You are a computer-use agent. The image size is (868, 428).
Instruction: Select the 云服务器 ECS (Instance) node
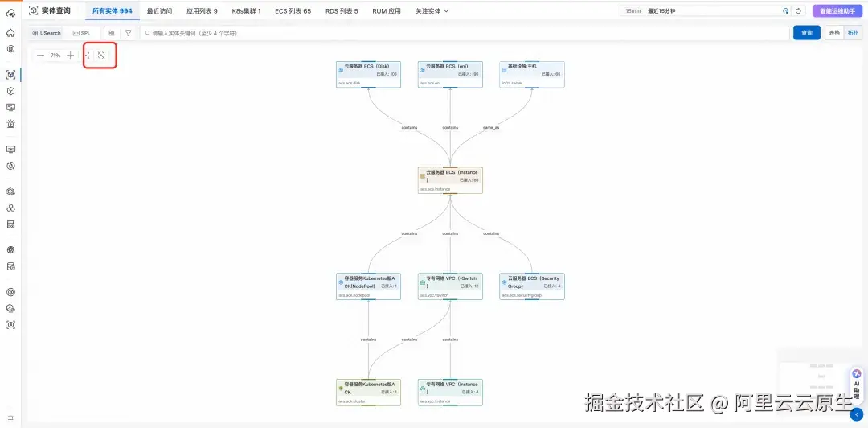point(450,180)
